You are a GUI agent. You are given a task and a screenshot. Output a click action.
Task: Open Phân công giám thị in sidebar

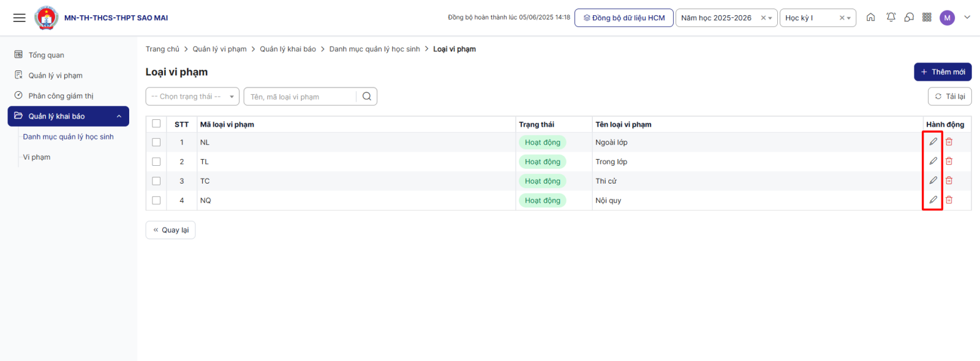61,96
